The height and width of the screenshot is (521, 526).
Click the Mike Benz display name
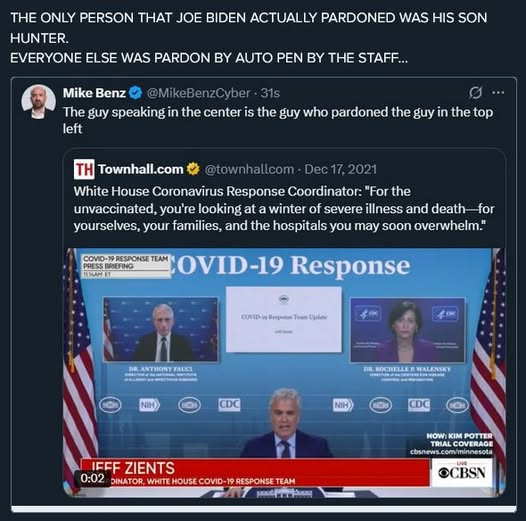click(94, 93)
